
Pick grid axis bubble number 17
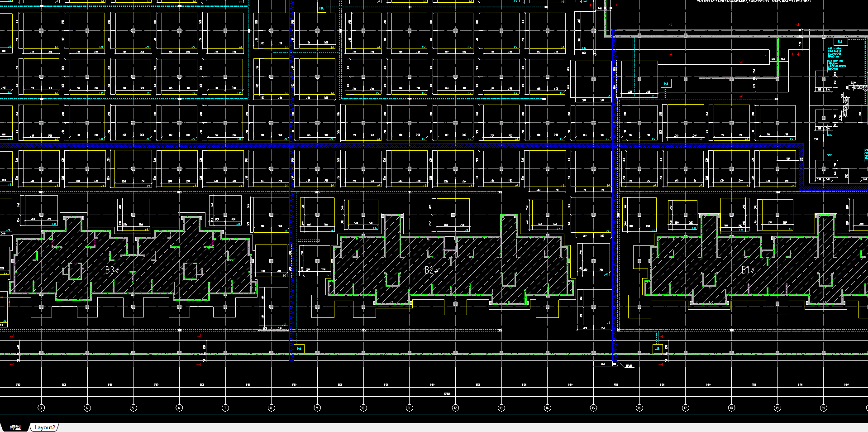[x=686, y=408]
